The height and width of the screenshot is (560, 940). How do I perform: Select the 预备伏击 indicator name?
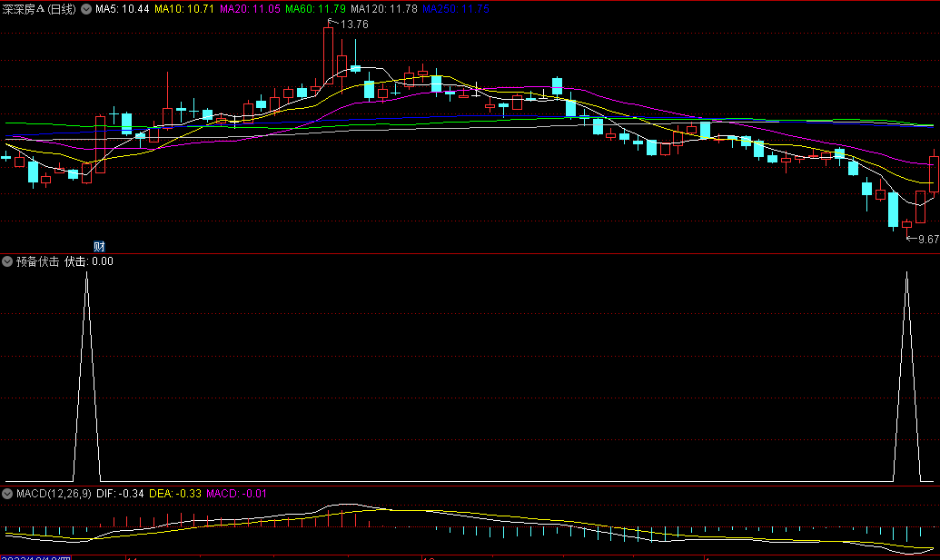pyautogui.click(x=38, y=261)
